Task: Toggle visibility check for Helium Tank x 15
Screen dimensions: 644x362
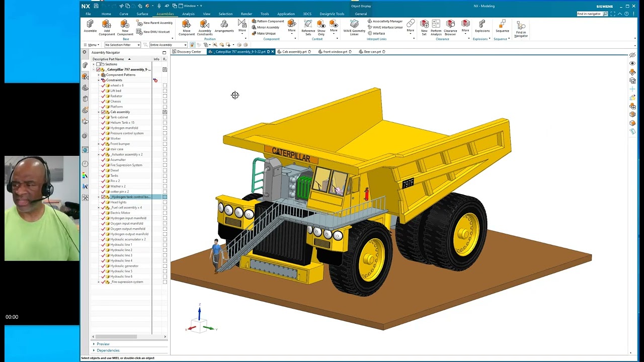Action: pos(103,123)
